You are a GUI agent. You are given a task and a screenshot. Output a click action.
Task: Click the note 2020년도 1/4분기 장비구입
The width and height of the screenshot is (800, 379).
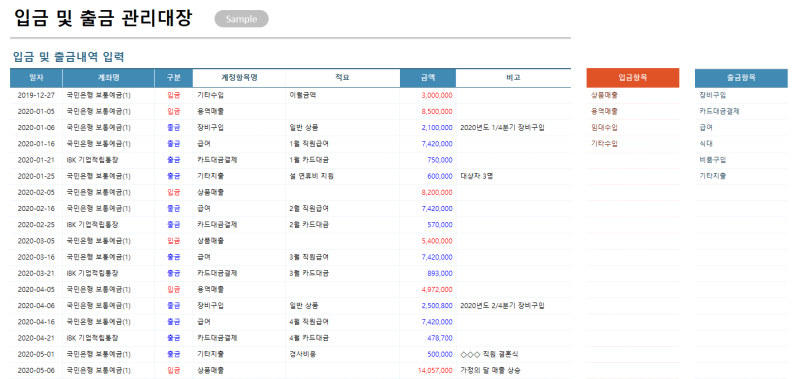tap(502, 128)
